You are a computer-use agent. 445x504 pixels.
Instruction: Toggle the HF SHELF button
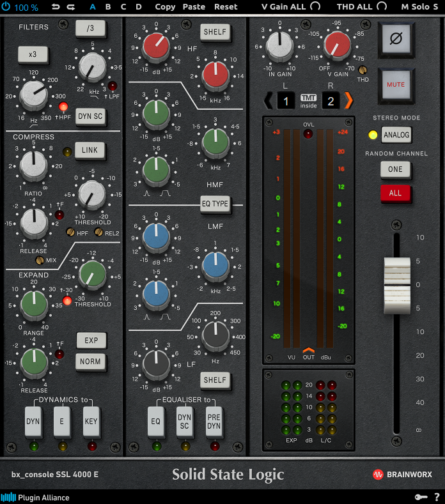215,32
